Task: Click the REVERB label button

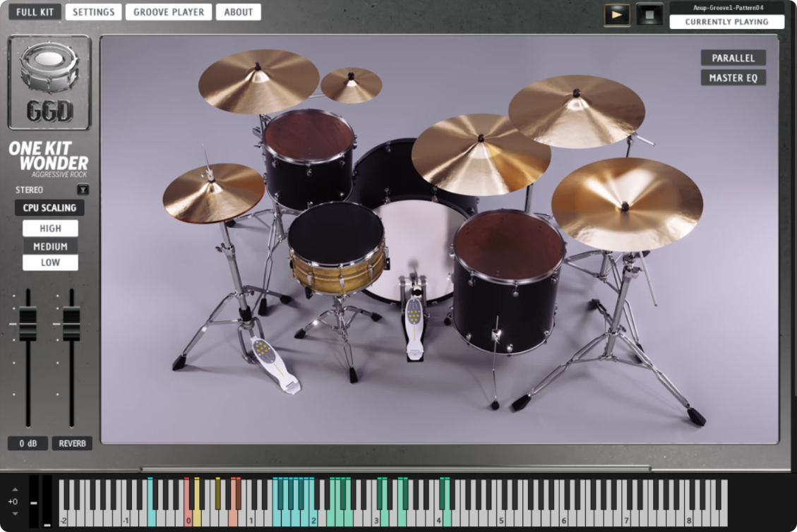Action: point(72,443)
